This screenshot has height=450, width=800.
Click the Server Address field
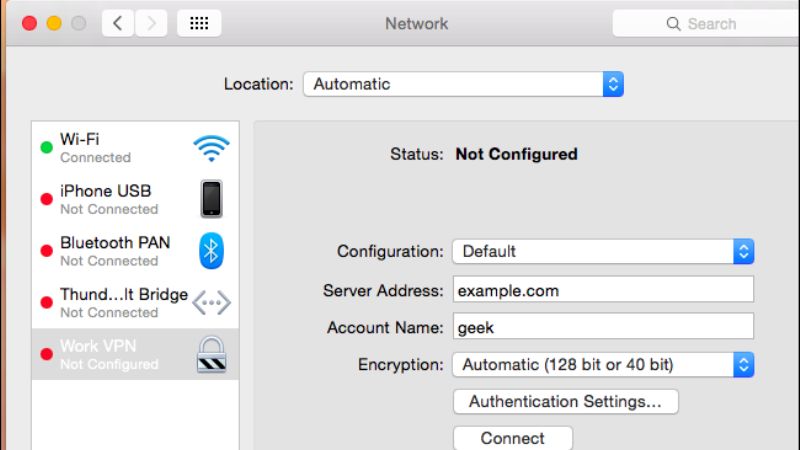click(x=603, y=289)
